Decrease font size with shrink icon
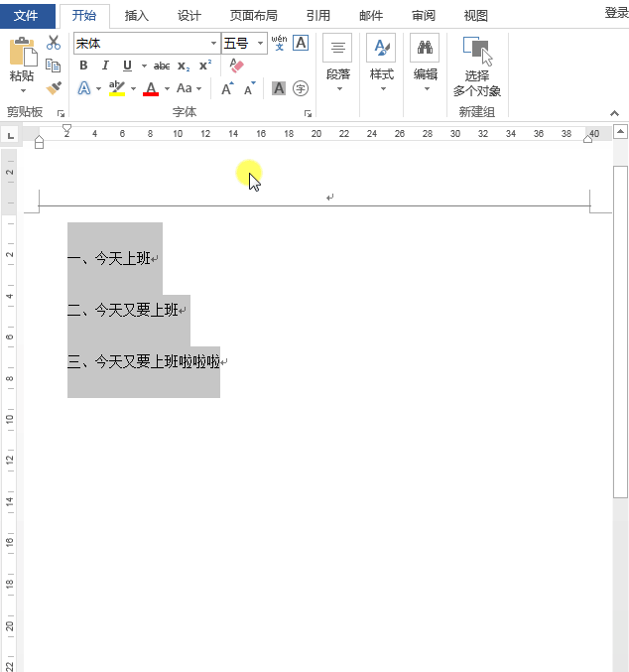Viewport: 629px width, 672px height. (x=249, y=88)
